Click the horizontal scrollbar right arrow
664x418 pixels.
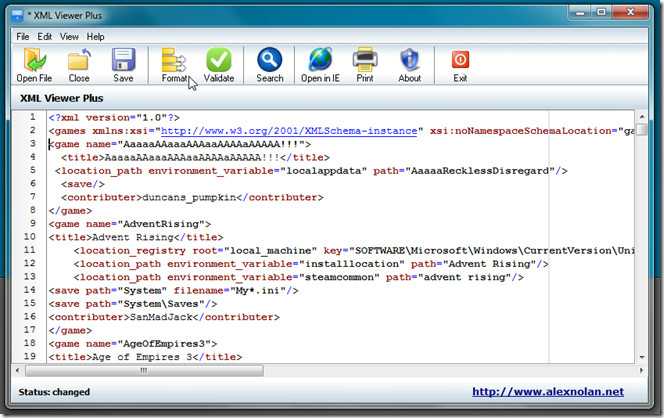pyautogui.click(x=641, y=371)
